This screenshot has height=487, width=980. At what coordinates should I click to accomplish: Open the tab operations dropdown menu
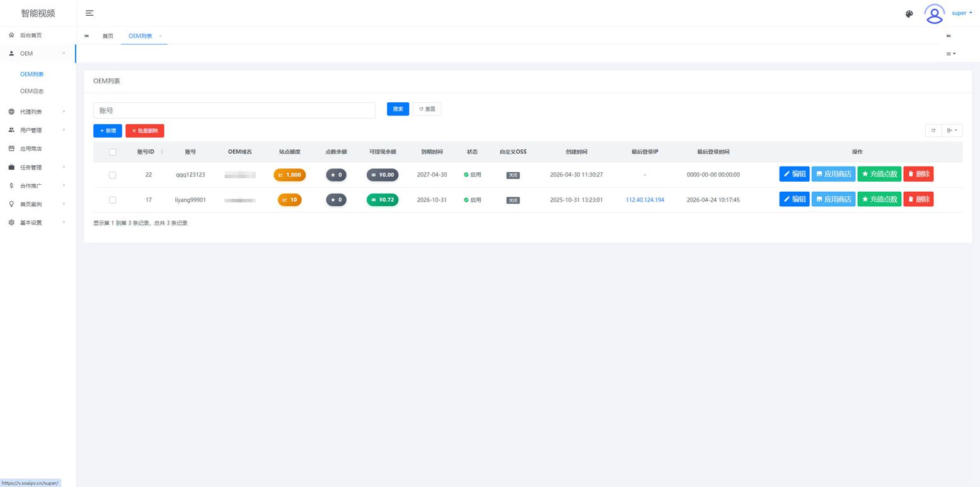951,54
